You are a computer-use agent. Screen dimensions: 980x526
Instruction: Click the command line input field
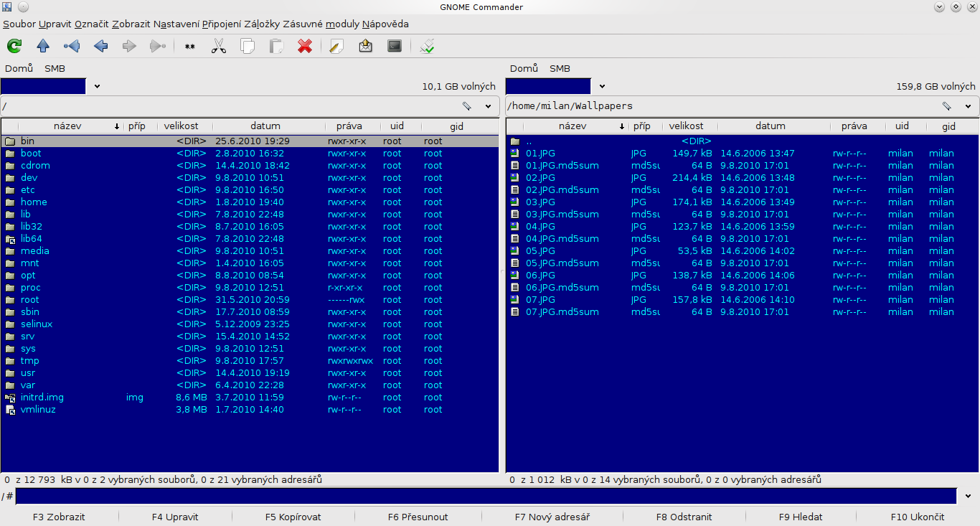click(x=486, y=497)
